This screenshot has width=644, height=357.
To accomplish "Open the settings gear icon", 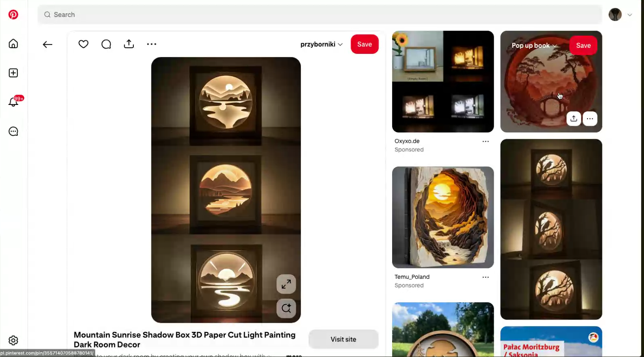I will (x=13, y=340).
